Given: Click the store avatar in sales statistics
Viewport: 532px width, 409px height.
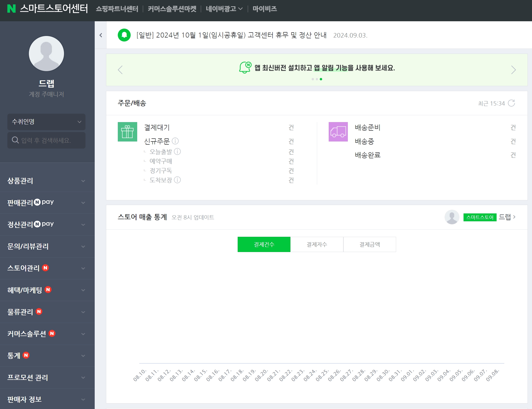Looking at the screenshot, I should coord(452,217).
